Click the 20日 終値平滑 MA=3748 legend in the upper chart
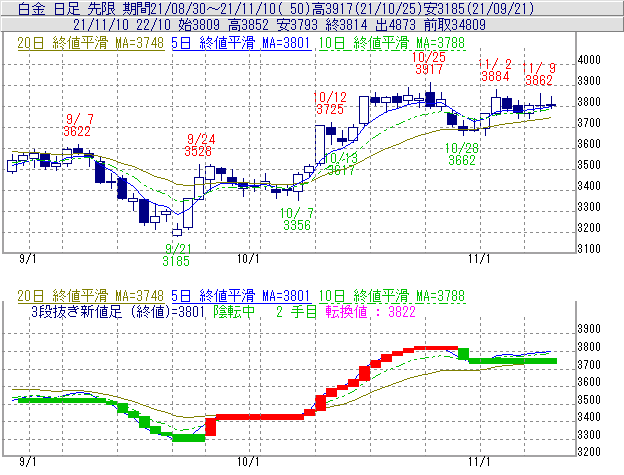 (x=91, y=43)
